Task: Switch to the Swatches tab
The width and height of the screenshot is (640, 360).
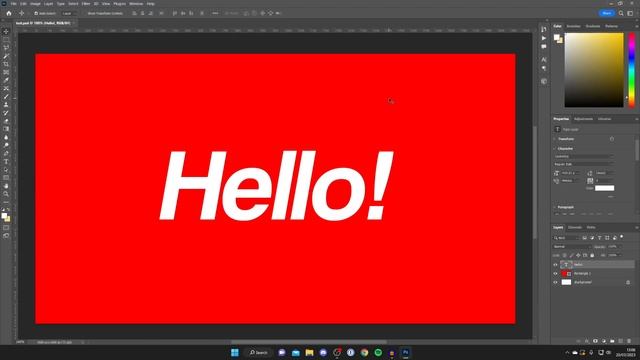Action: coord(573,26)
